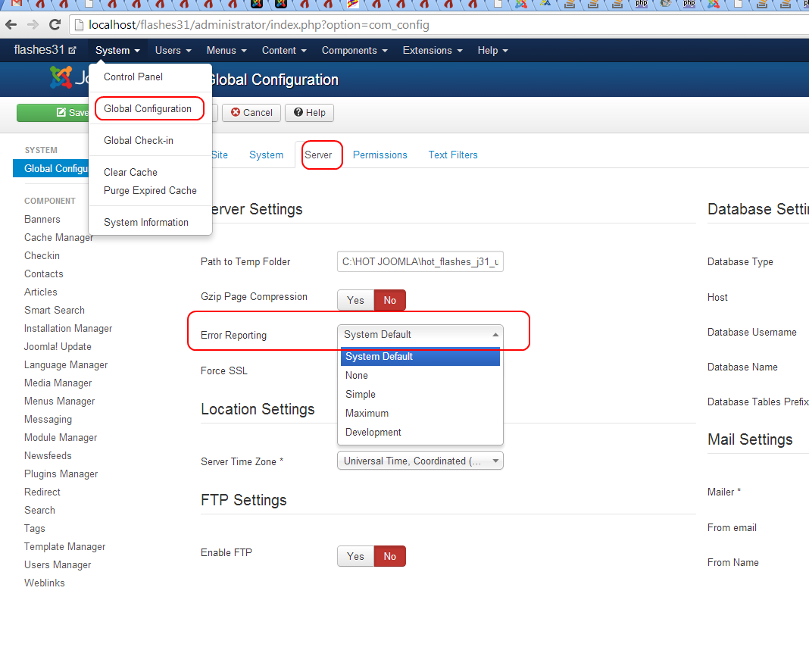Viewport: 809px width, 672px height.
Task: Select Development error reporting option
Action: coord(420,432)
